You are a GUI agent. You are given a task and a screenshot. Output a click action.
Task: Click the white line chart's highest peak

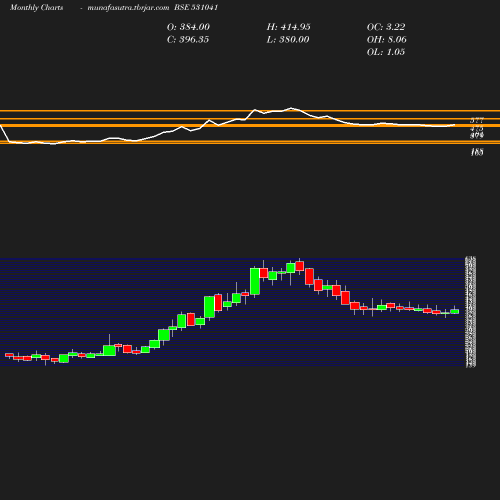[291, 108]
